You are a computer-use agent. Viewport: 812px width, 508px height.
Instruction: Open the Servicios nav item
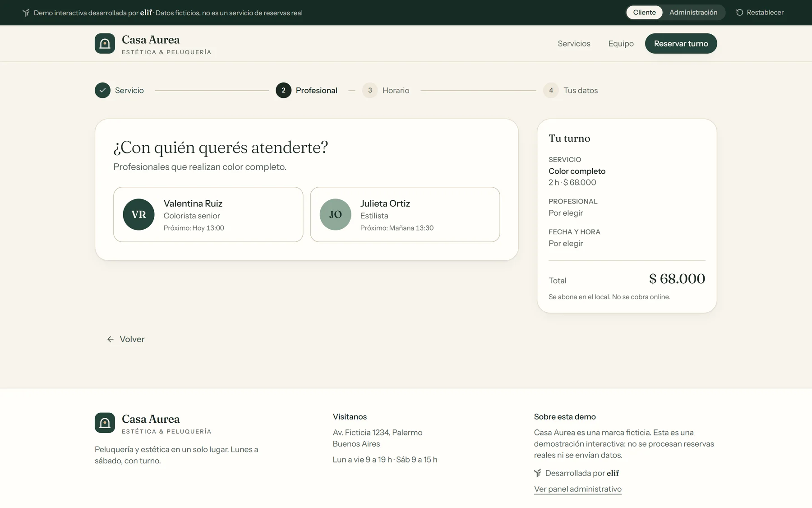point(574,44)
